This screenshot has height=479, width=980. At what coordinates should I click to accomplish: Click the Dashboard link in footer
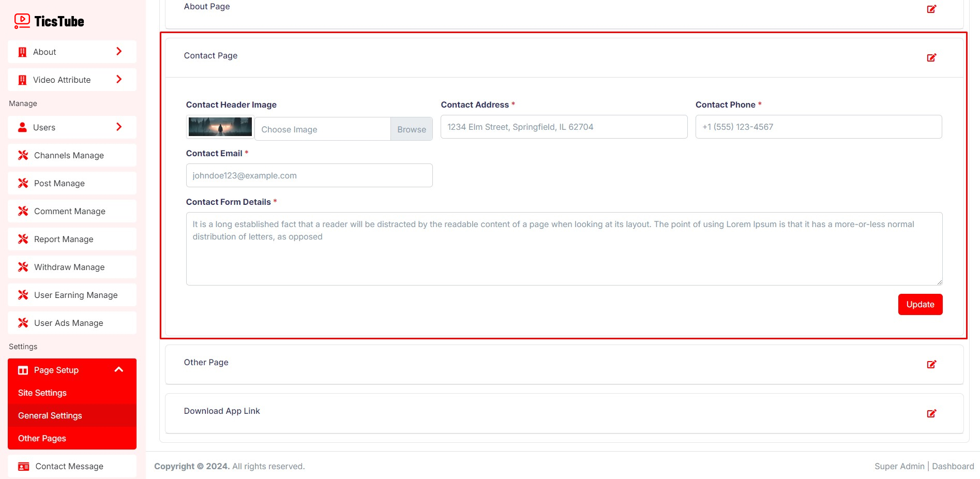tap(953, 466)
